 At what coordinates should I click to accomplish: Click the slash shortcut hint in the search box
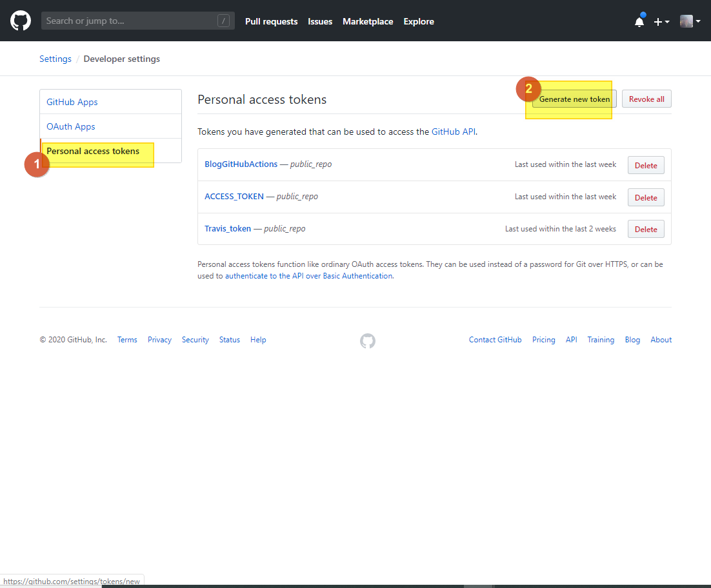tap(223, 21)
